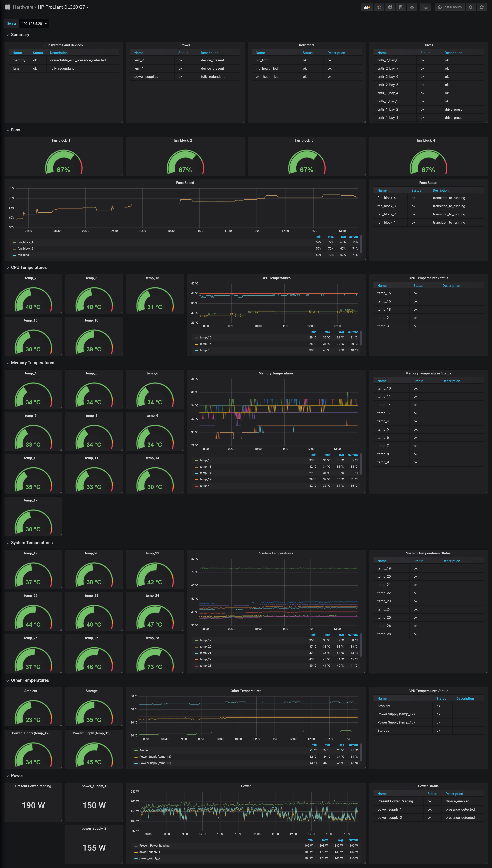This screenshot has height=868, width=492.
Task: Sort Drives table by Name column
Action: click(382, 53)
